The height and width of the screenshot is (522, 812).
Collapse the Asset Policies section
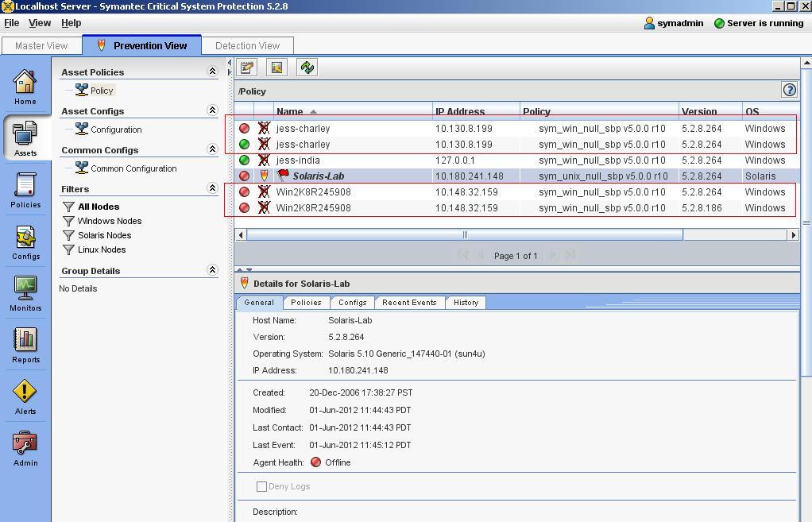[212, 72]
